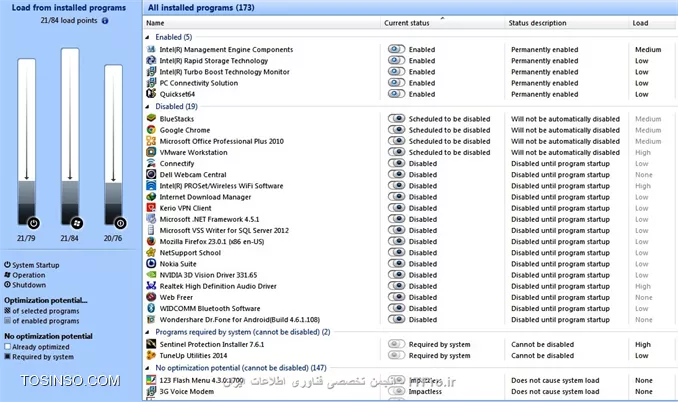
Task: Click the Internet Download Manager icon
Action: point(151,197)
